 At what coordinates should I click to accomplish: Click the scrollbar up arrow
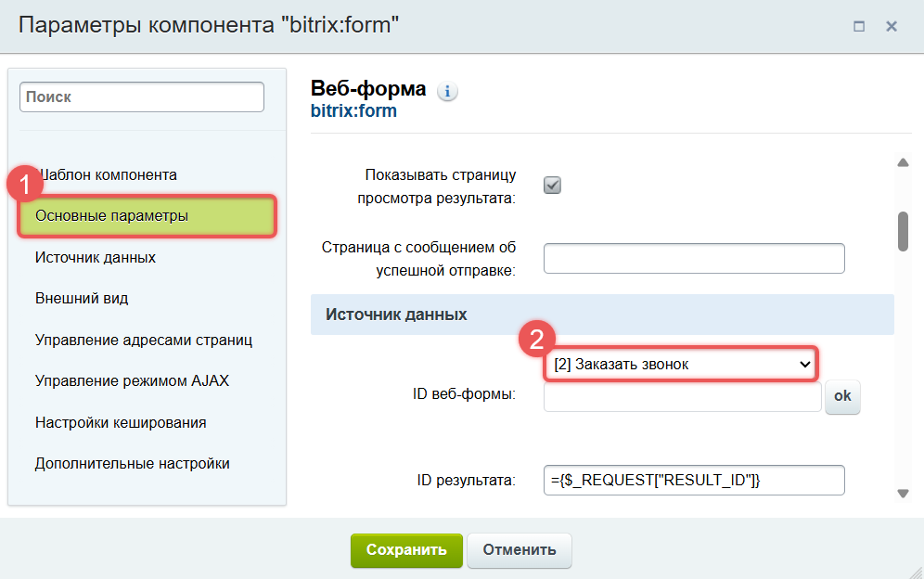click(x=903, y=162)
